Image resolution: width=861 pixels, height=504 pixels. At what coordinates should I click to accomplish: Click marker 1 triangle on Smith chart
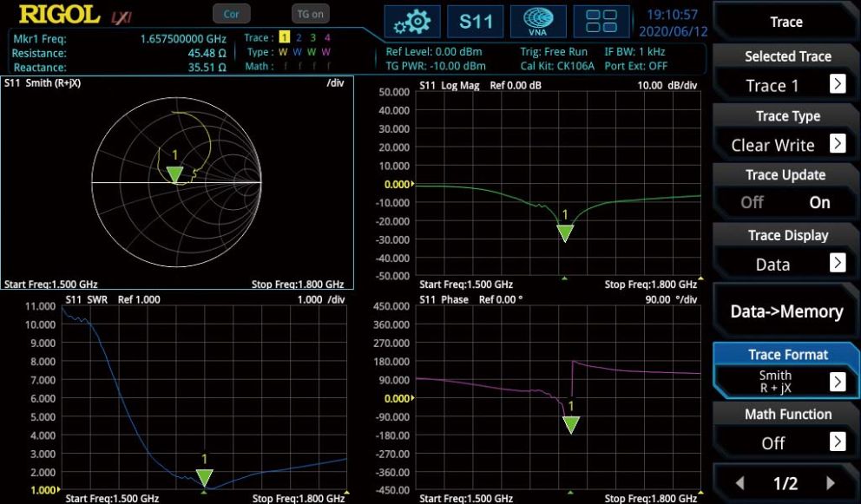tap(175, 174)
